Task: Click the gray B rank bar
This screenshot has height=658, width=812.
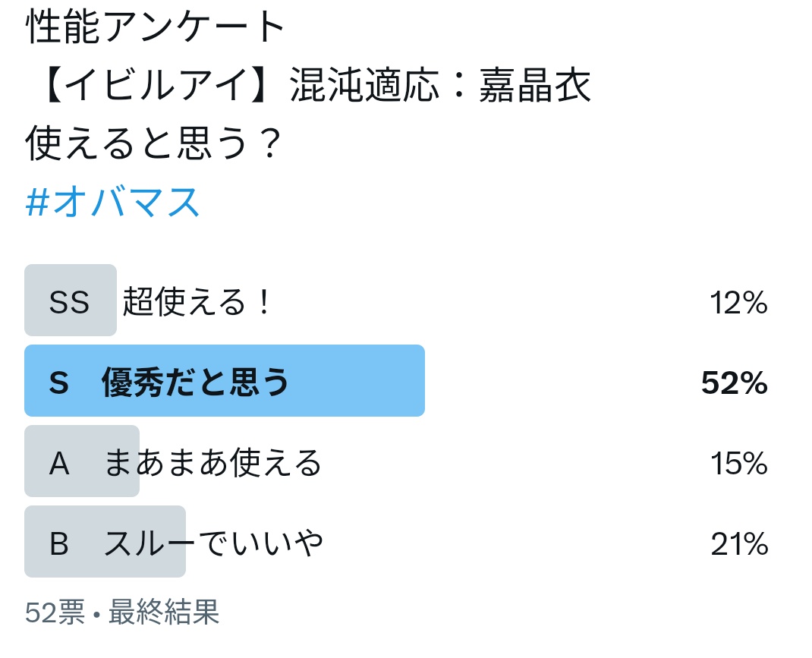Action: [x=105, y=542]
